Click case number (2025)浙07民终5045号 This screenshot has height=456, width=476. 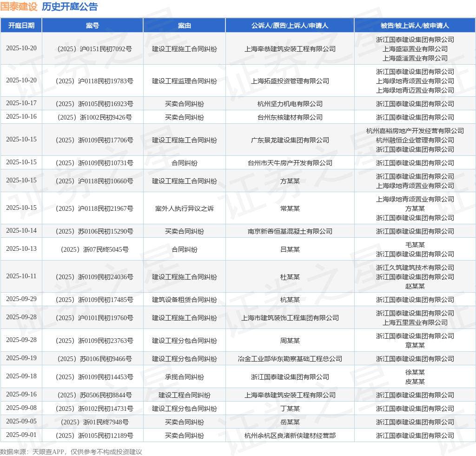point(95,249)
